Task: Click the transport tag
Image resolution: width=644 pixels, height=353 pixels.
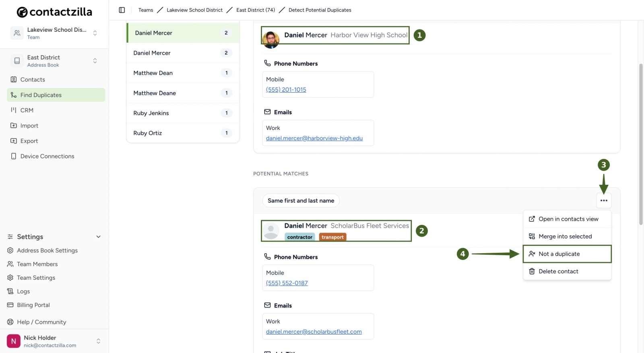Action: point(332,237)
